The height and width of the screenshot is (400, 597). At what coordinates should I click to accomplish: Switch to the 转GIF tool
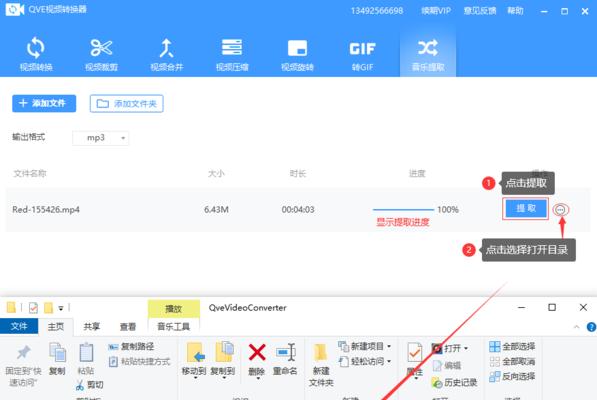pyautogui.click(x=362, y=54)
